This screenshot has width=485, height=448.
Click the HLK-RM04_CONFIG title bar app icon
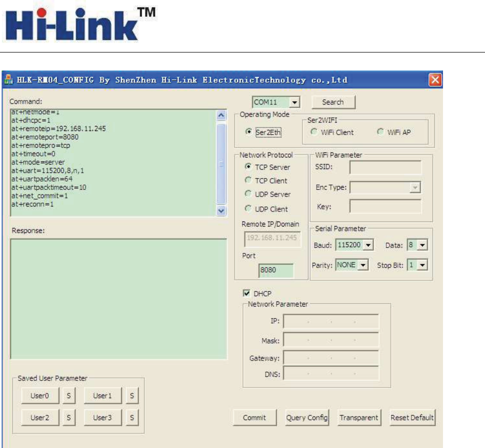(x=8, y=80)
